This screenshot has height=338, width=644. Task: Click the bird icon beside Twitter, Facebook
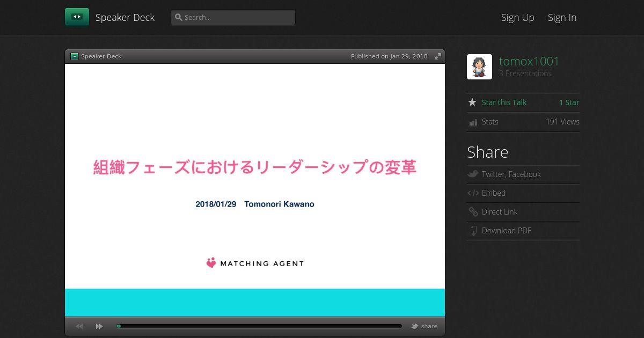pyautogui.click(x=473, y=174)
